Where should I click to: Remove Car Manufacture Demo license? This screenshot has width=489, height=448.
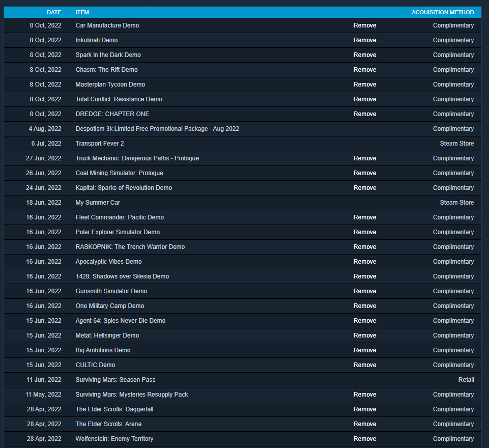364,25
